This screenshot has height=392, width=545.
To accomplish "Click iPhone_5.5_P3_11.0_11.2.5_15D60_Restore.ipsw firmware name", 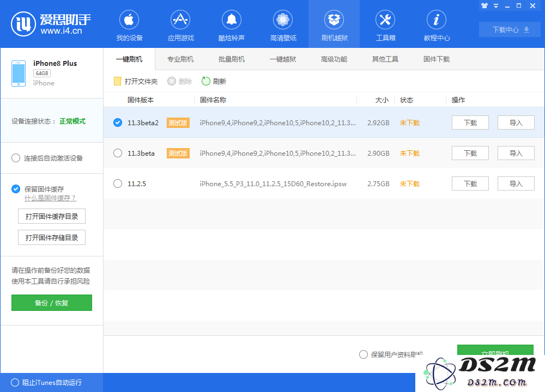I will coord(273,183).
